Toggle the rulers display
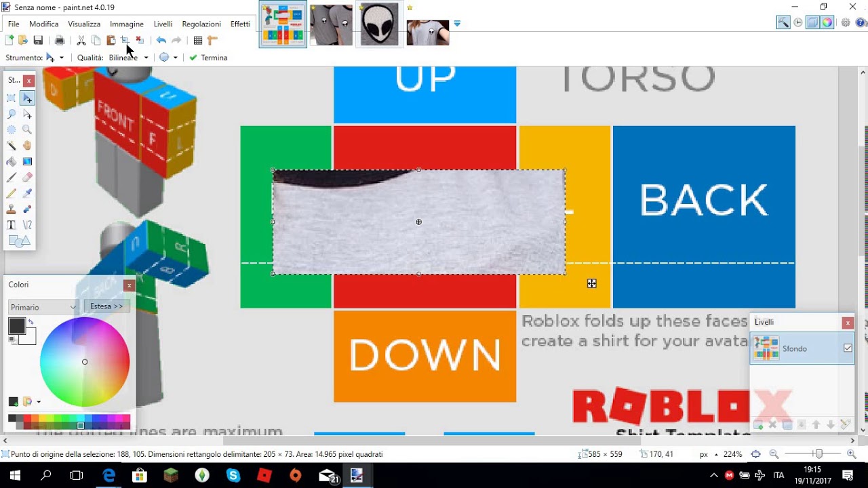The height and width of the screenshot is (488, 868). (x=212, y=41)
